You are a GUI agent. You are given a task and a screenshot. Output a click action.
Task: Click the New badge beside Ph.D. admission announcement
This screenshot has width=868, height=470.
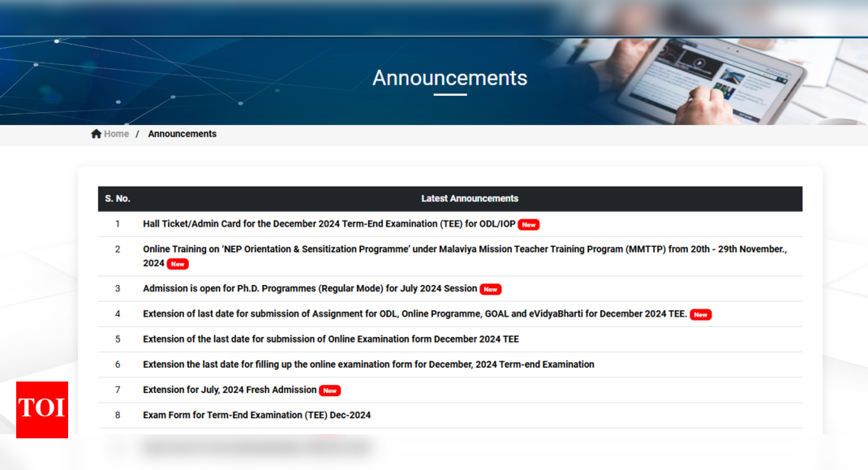tap(491, 289)
